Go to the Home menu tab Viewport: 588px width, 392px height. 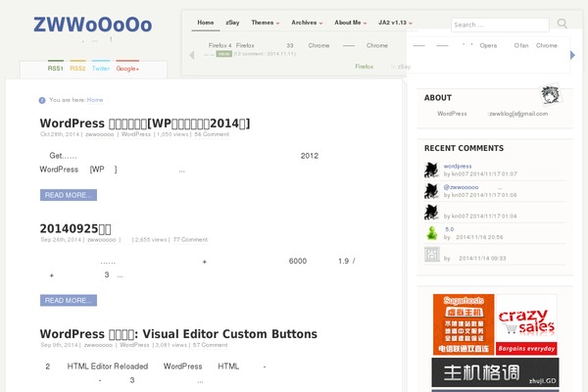point(206,23)
